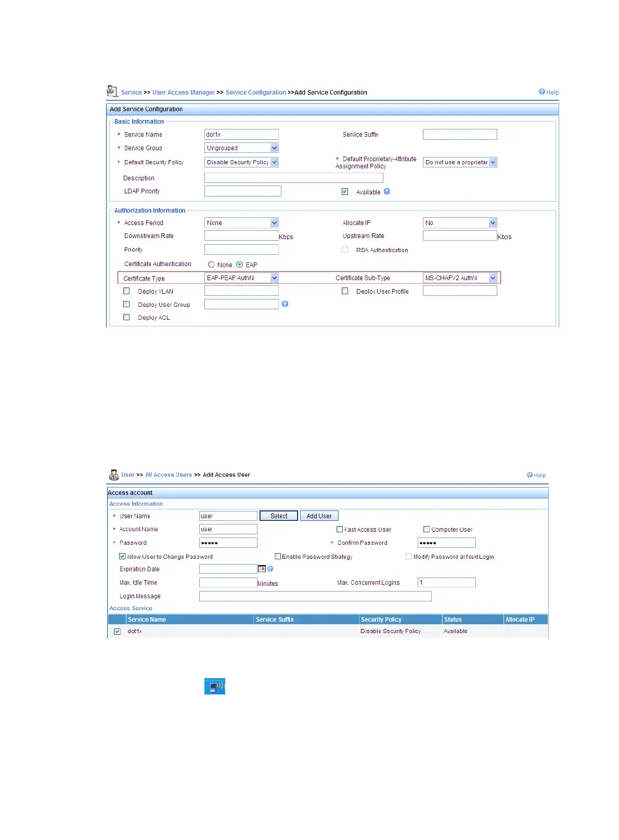Enable Deploy VLAN checkbox
The image size is (619, 840).
126,291
